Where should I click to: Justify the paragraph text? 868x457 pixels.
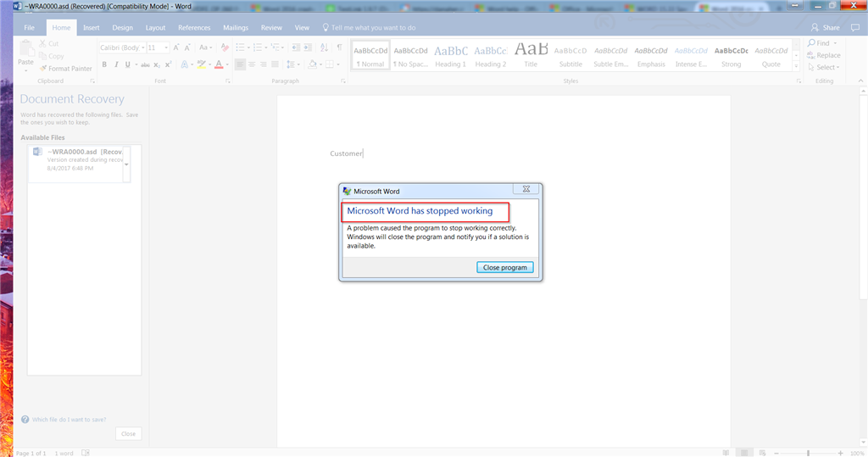275,64
